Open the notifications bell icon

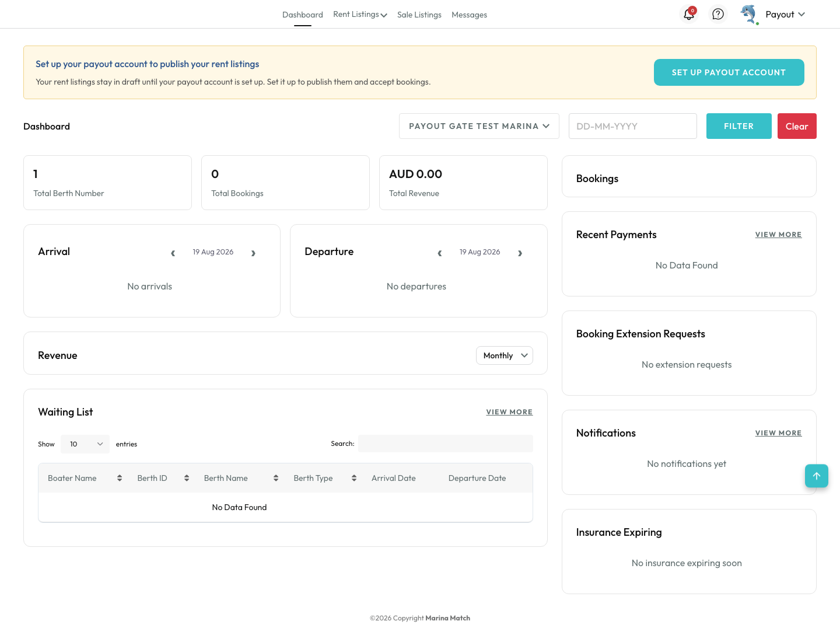[x=689, y=14]
